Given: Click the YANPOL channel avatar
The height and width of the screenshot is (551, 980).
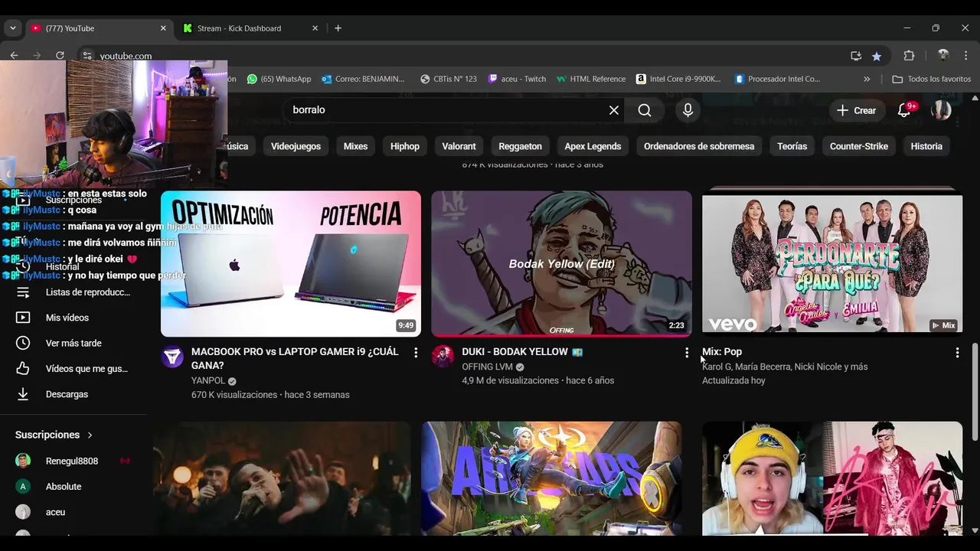Looking at the screenshot, I should [172, 357].
